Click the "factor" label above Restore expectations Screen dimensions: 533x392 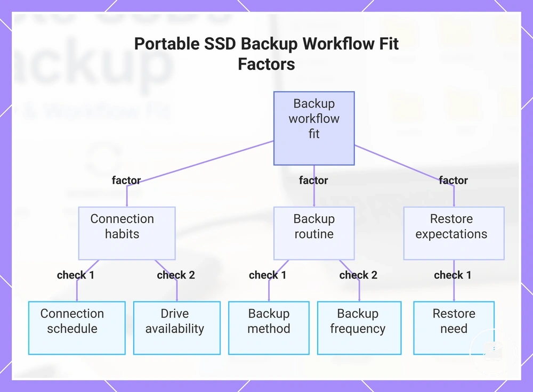coord(453,180)
